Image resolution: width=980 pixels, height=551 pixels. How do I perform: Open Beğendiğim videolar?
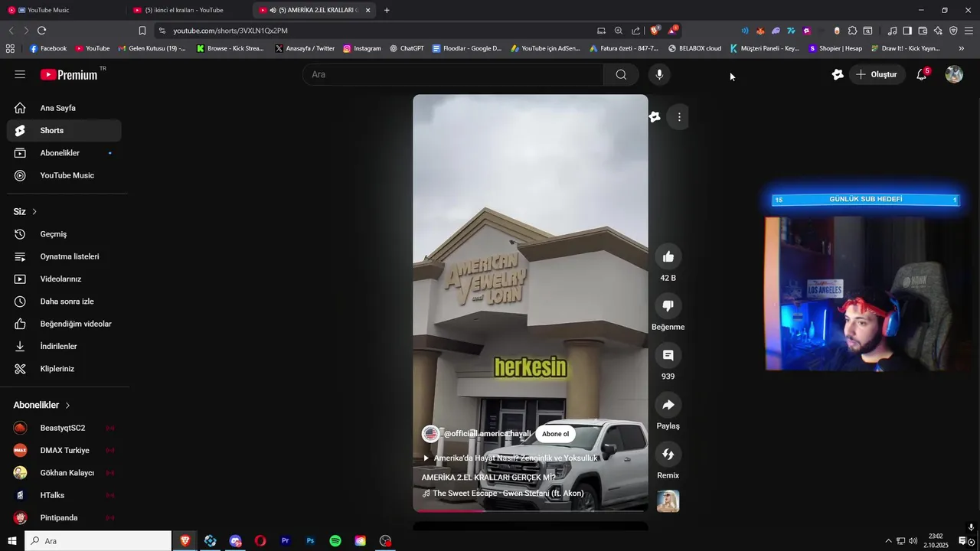[x=64, y=324]
